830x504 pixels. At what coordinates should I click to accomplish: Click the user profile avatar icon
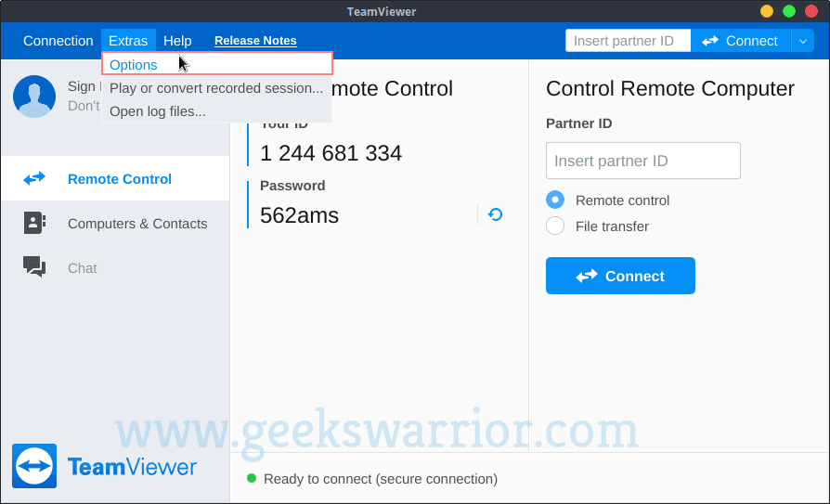(x=34, y=97)
